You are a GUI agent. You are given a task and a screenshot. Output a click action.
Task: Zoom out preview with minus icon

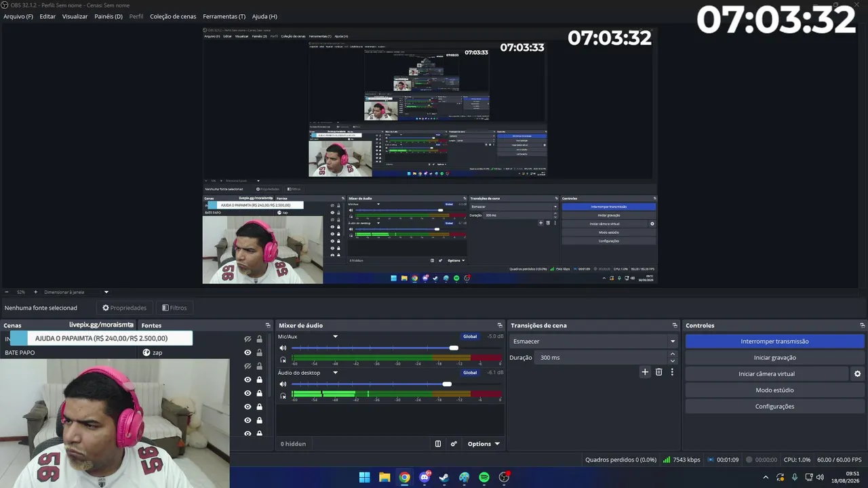coord(6,292)
